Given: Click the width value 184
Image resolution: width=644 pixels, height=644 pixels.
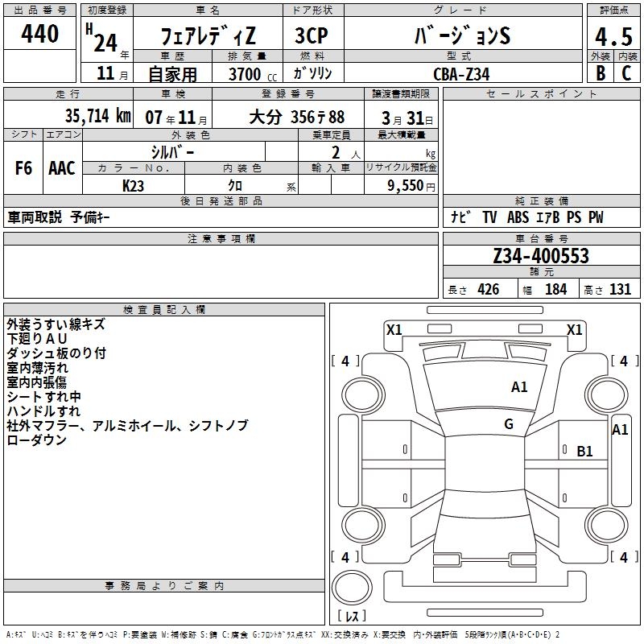Looking at the screenshot, I should click(x=556, y=290).
